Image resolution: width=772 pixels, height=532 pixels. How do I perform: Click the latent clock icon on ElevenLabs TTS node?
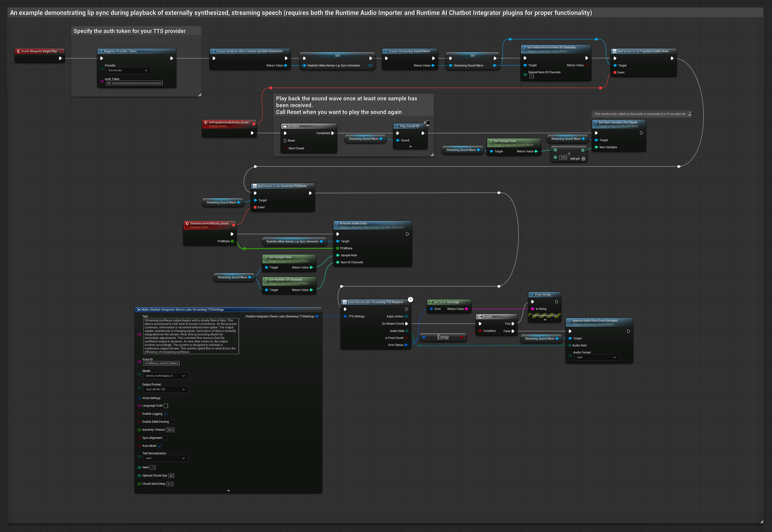pos(411,299)
